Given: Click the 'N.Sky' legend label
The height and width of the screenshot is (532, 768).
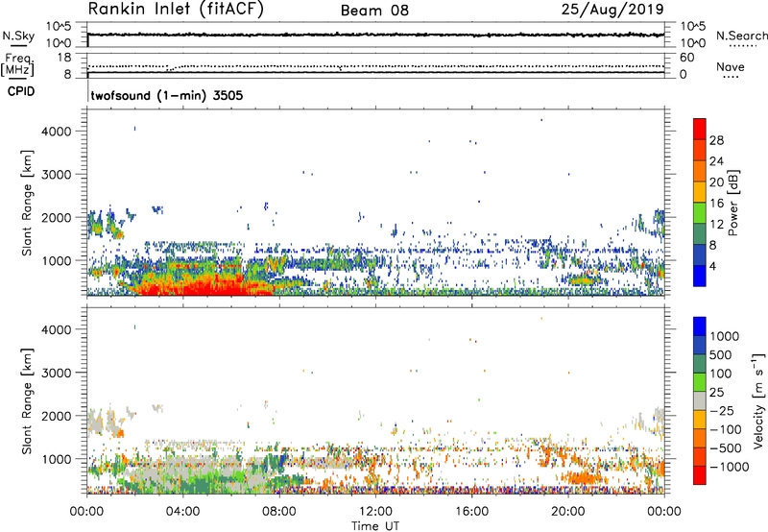Looking at the screenshot, I should tap(18, 36).
